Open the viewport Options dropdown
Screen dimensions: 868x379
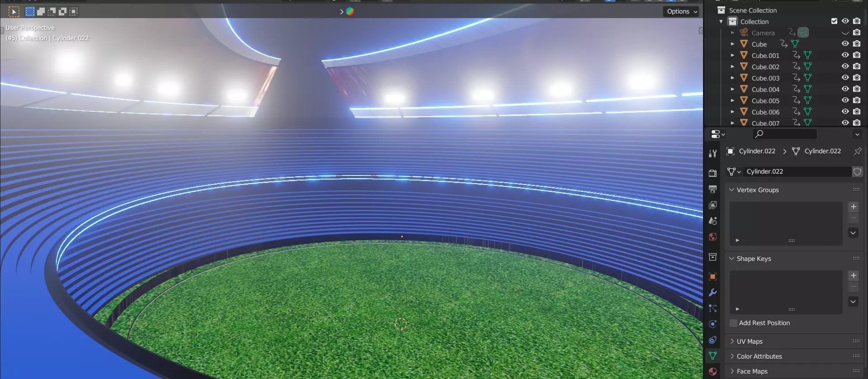[x=682, y=12]
